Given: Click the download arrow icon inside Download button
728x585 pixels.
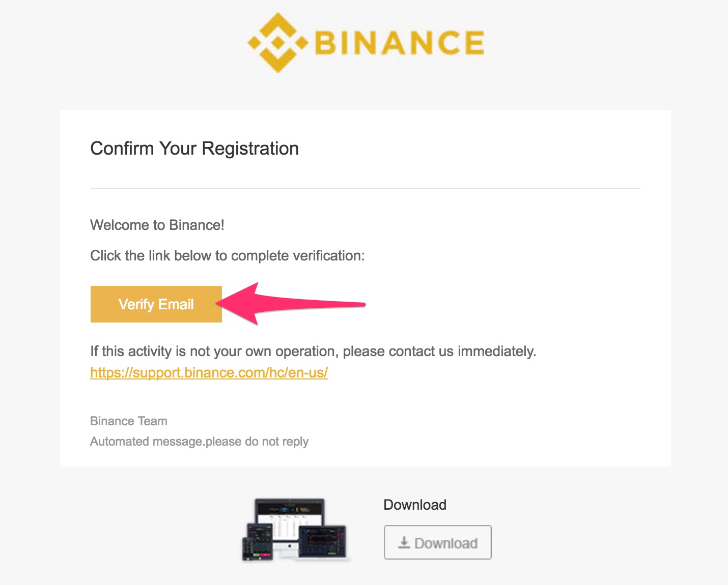Looking at the screenshot, I should pyautogui.click(x=404, y=542).
